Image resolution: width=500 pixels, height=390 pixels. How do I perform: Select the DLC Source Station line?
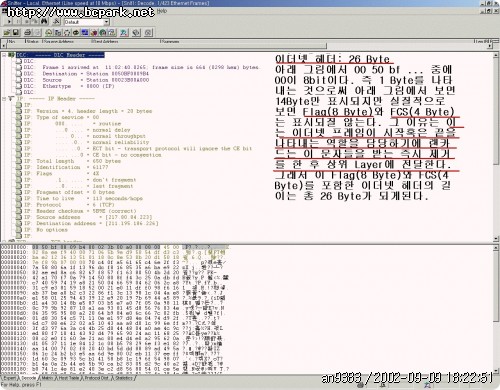click(x=86, y=80)
